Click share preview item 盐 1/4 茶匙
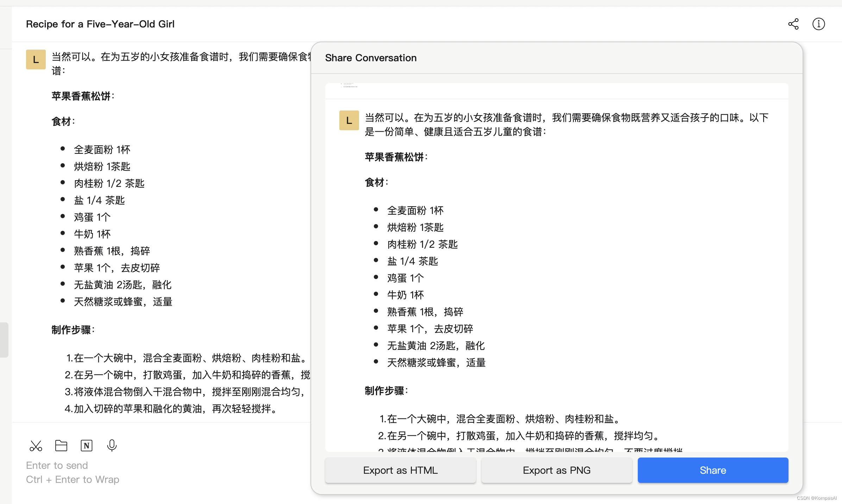Screen dimensions: 842x504 [413, 261]
